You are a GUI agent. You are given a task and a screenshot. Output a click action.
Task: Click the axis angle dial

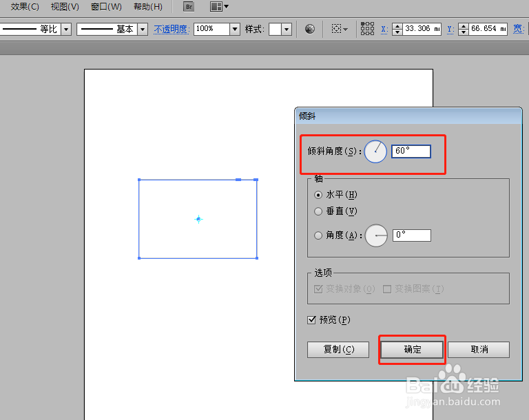pyautogui.click(x=376, y=235)
